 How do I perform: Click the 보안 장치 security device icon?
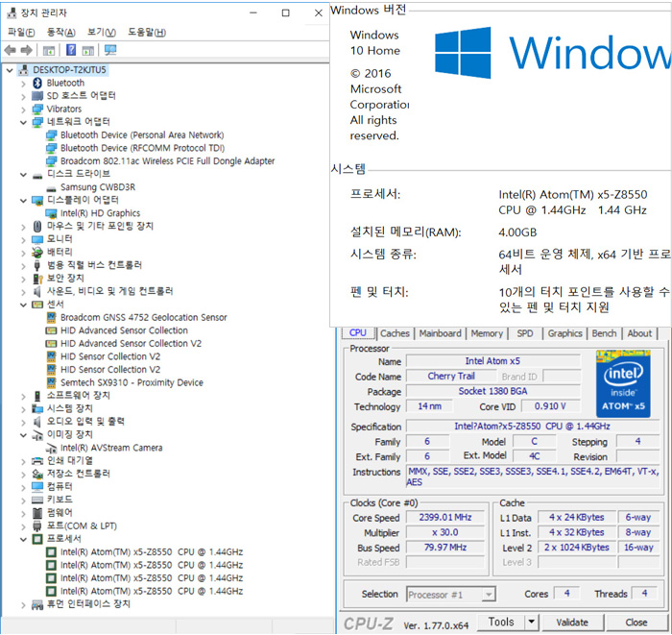[37, 279]
